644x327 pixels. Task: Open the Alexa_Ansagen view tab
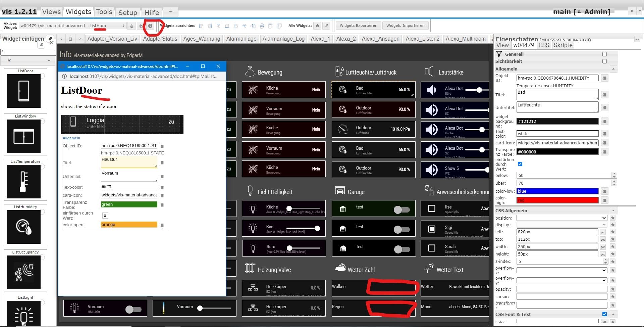380,39
